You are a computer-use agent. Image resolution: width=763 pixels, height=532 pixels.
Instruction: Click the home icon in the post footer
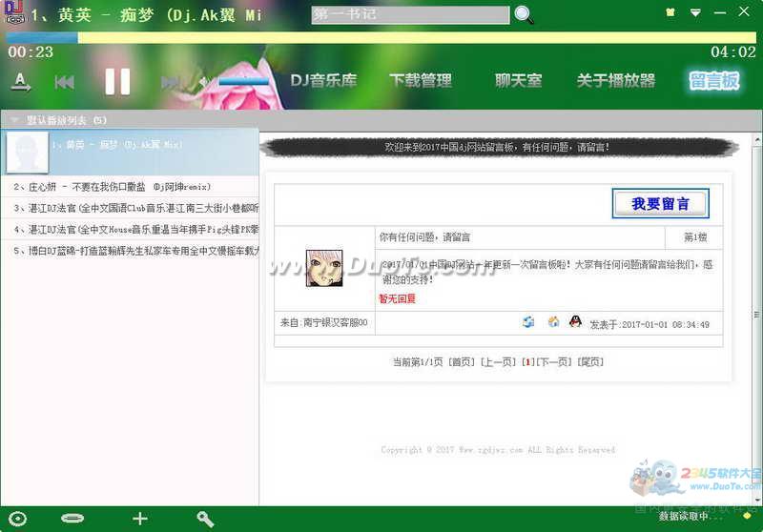pos(553,322)
